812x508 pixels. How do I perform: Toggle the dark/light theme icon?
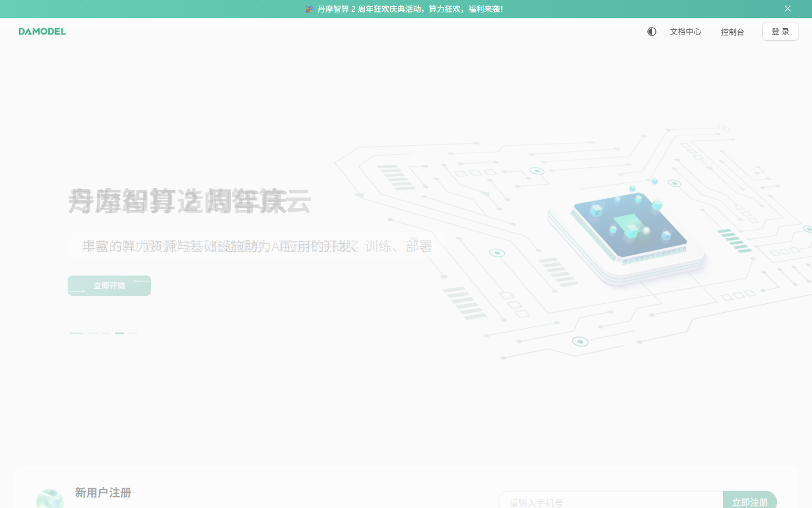click(x=652, y=32)
